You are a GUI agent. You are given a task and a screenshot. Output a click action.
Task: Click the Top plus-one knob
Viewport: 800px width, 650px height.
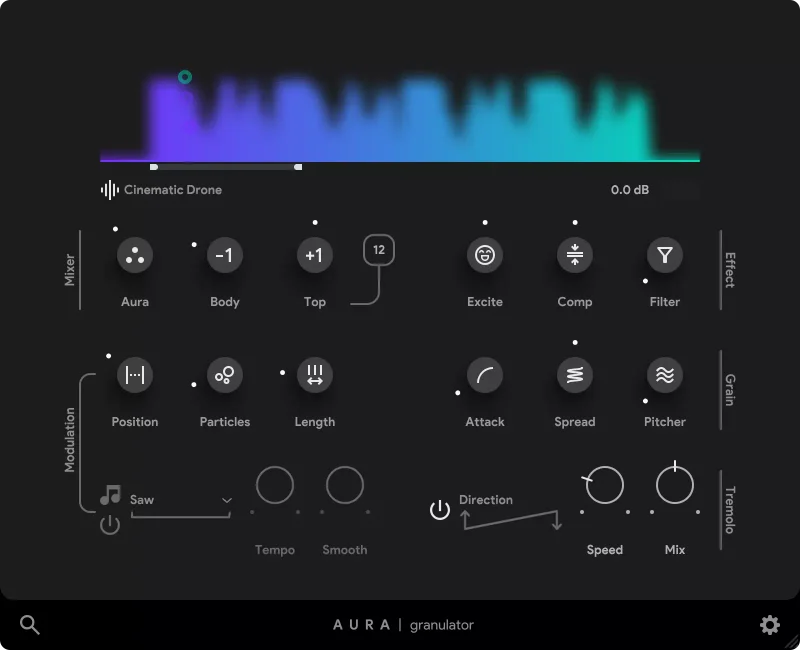coord(315,255)
